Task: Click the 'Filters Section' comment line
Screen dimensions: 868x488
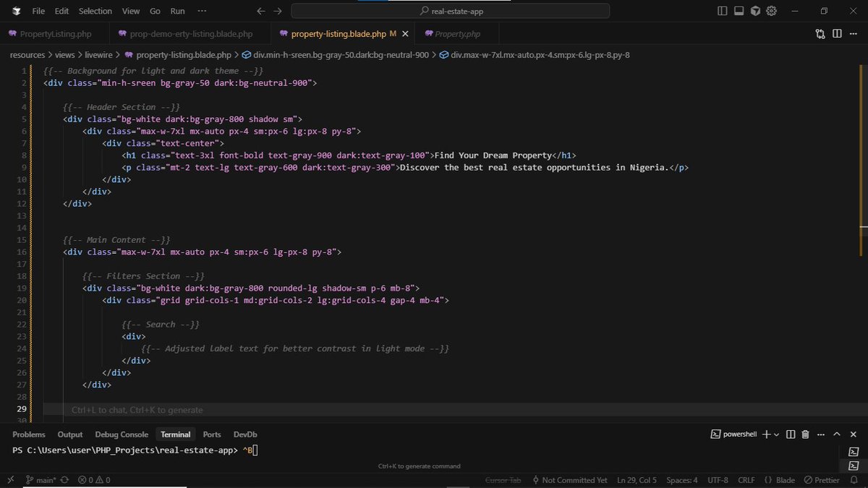Action: tap(144, 276)
